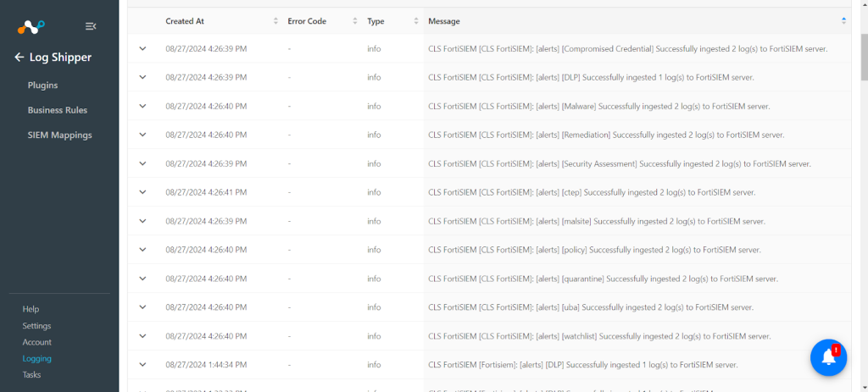Click the Error Code column header
Viewport: 868px width, 392px height.
click(x=307, y=21)
